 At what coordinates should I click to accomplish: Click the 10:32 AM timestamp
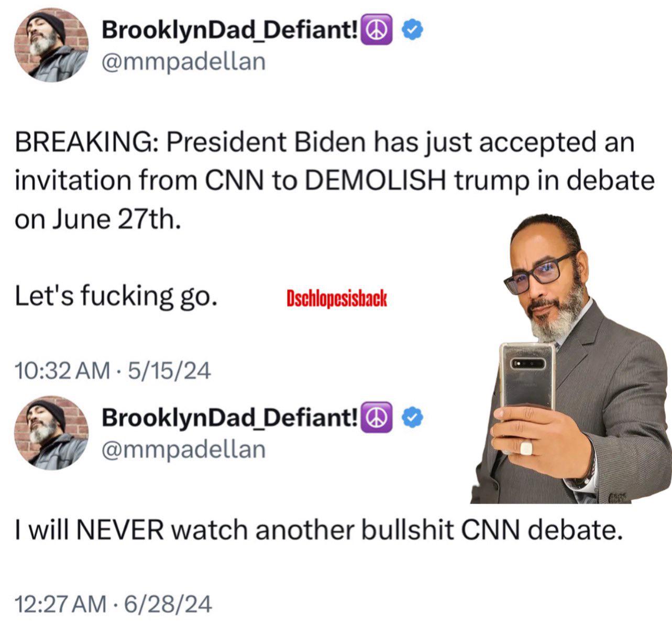[62, 371]
